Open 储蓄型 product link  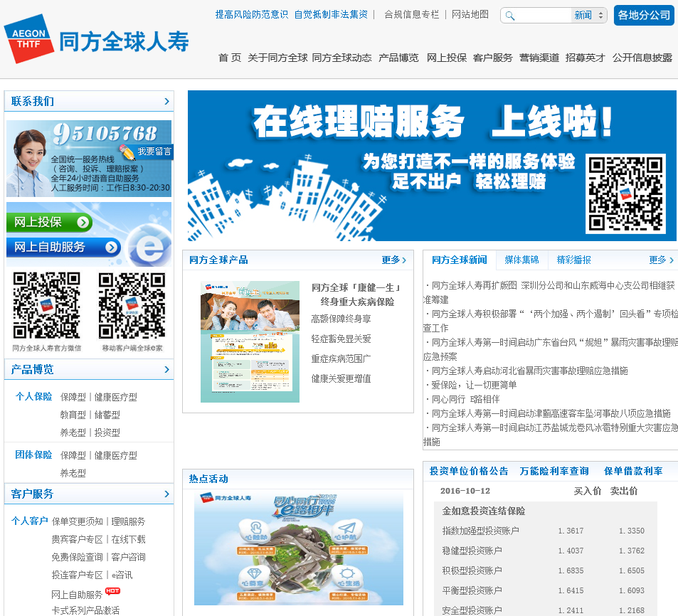(107, 415)
